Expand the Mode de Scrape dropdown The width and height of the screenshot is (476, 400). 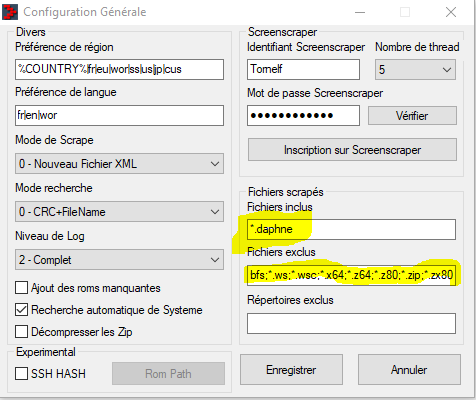click(119, 164)
